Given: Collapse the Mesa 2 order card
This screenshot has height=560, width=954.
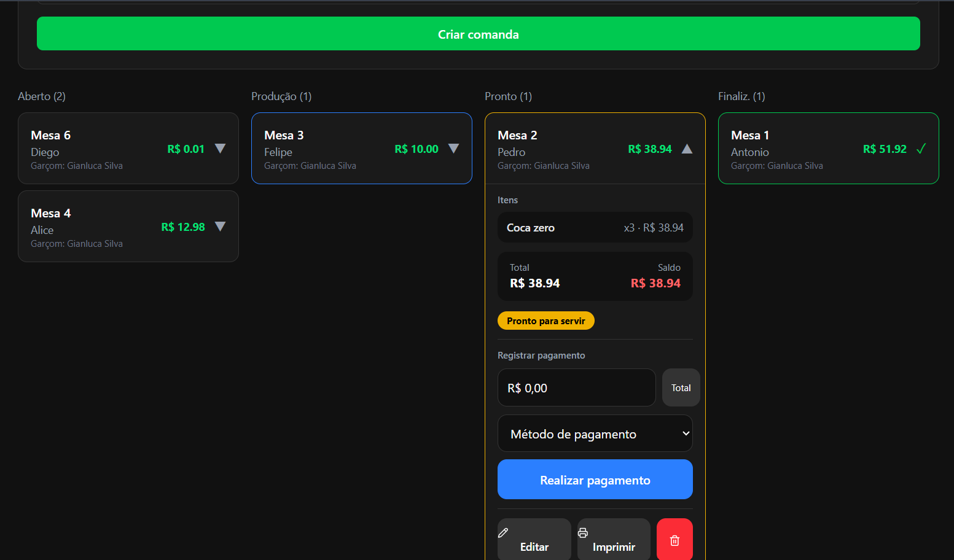Looking at the screenshot, I should (687, 149).
